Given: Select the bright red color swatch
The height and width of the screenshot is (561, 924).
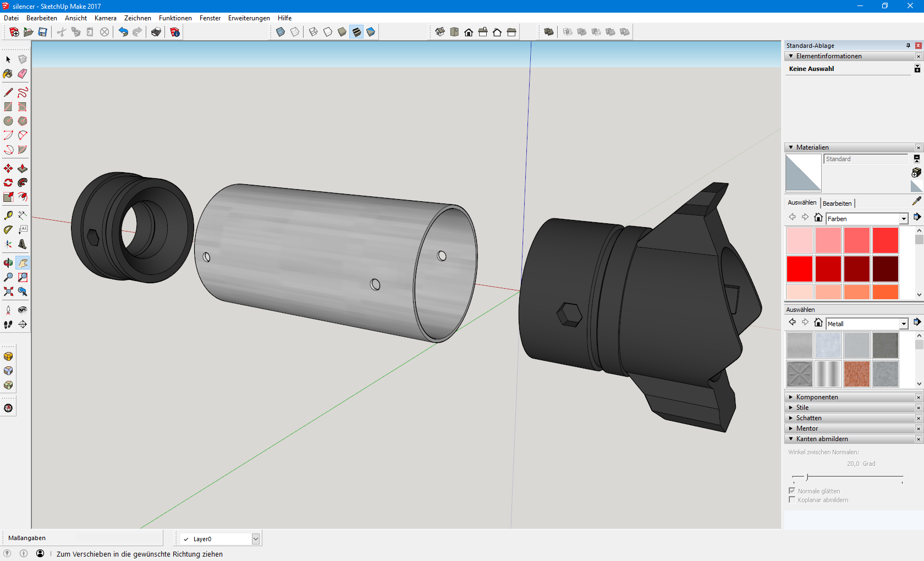Looking at the screenshot, I should pyautogui.click(x=799, y=268).
